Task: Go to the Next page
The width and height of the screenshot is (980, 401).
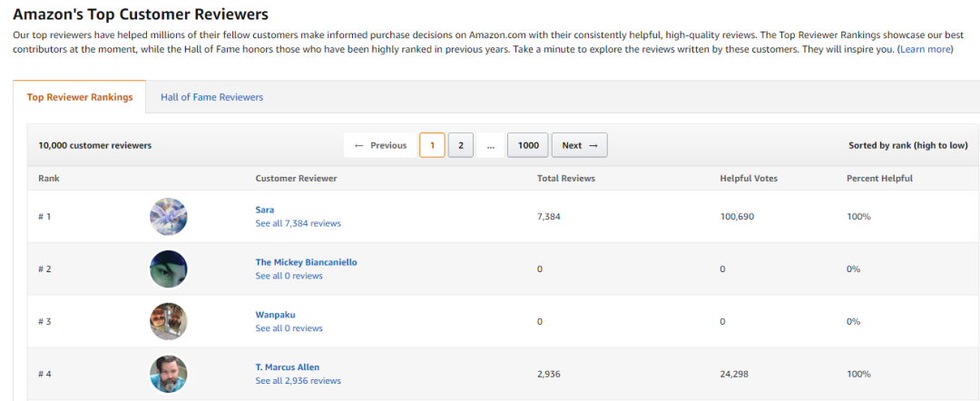Action: click(579, 145)
